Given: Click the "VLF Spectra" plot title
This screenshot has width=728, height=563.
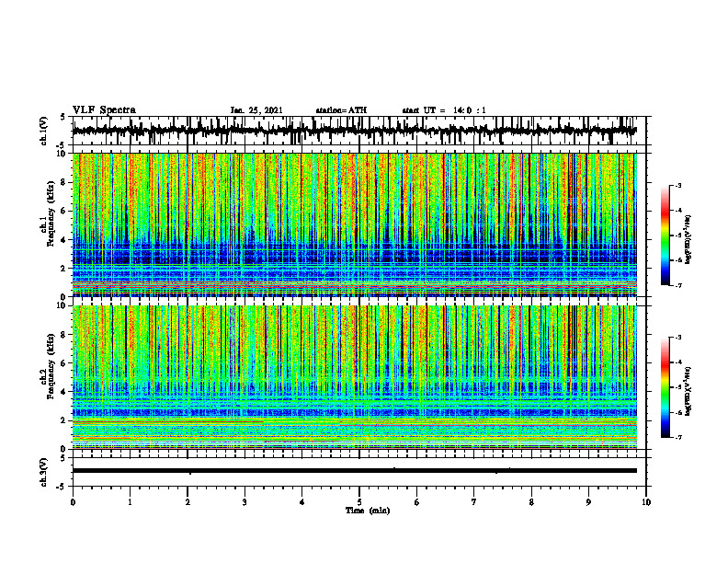Looking at the screenshot, I should tap(104, 110).
